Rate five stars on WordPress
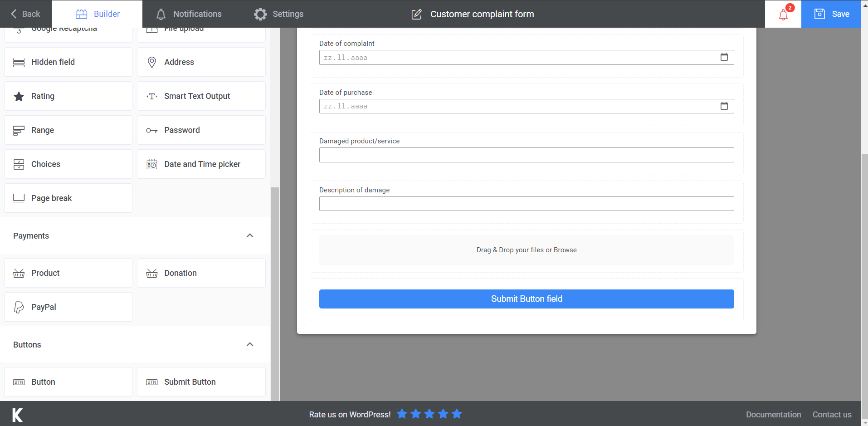The image size is (868, 426). (x=456, y=414)
